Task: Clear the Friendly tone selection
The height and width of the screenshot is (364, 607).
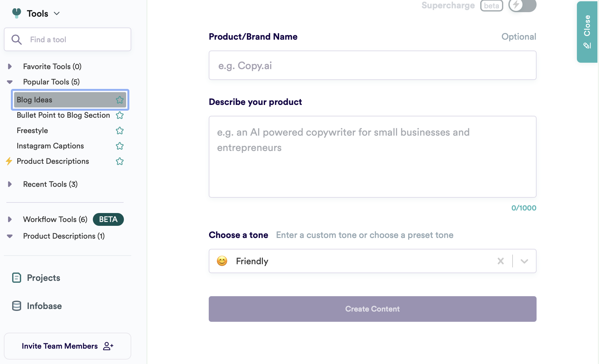Action: pos(501,261)
